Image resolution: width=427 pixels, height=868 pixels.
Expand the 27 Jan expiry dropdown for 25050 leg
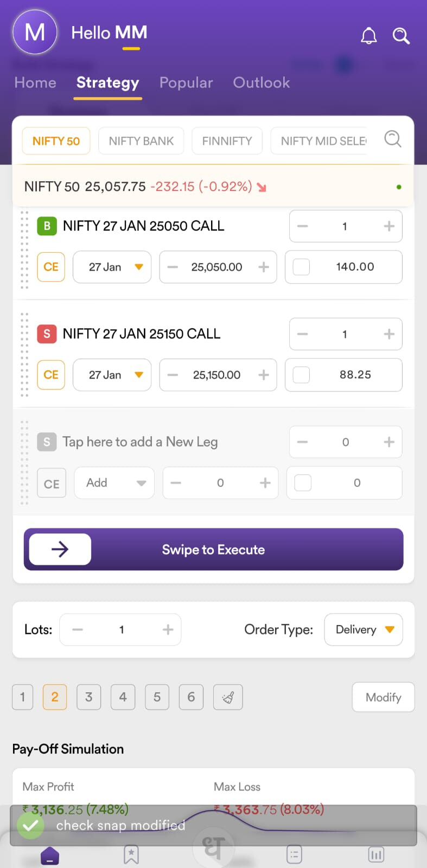tap(112, 267)
